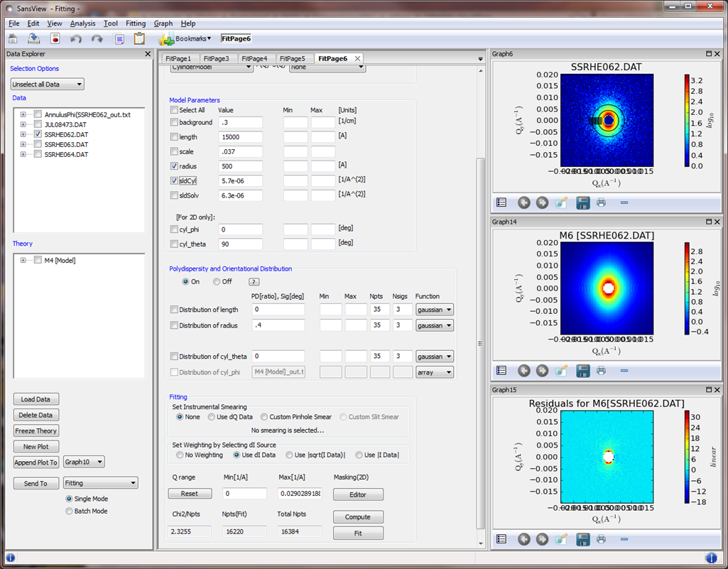Click back arrow in Graph6 toolbar
This screenshot has width=728, height=569.
pyautogui.click(x=523, y=202)
